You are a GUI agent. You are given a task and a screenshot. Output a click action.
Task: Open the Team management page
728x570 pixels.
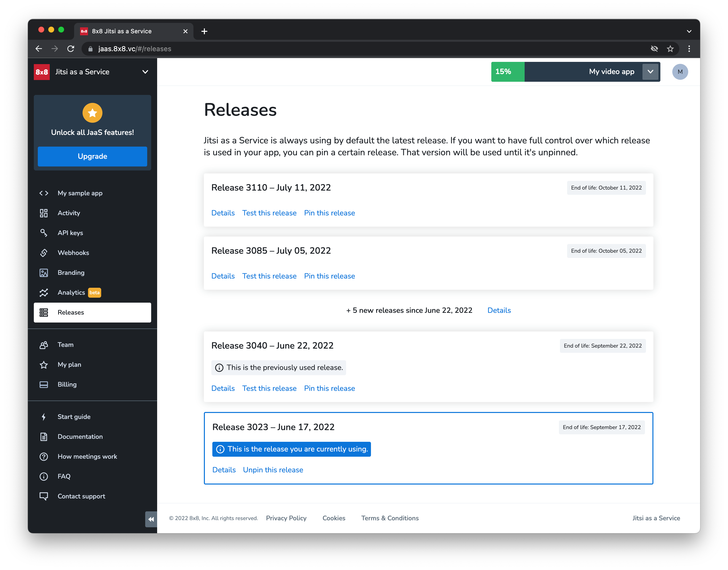click(65, 344)
